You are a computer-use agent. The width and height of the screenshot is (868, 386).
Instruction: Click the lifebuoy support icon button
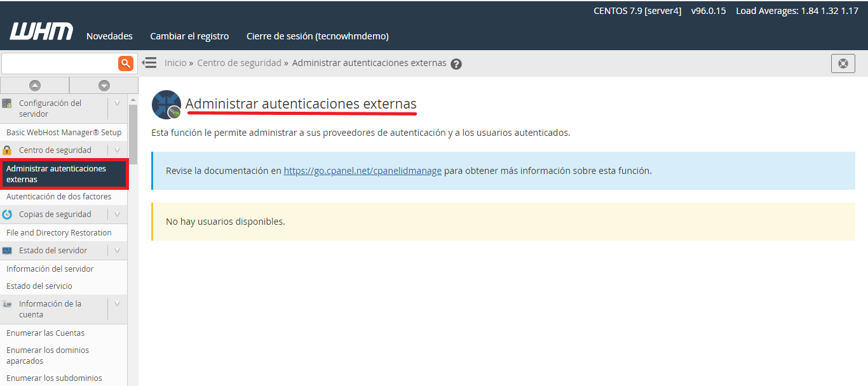(x=843, y=63)
